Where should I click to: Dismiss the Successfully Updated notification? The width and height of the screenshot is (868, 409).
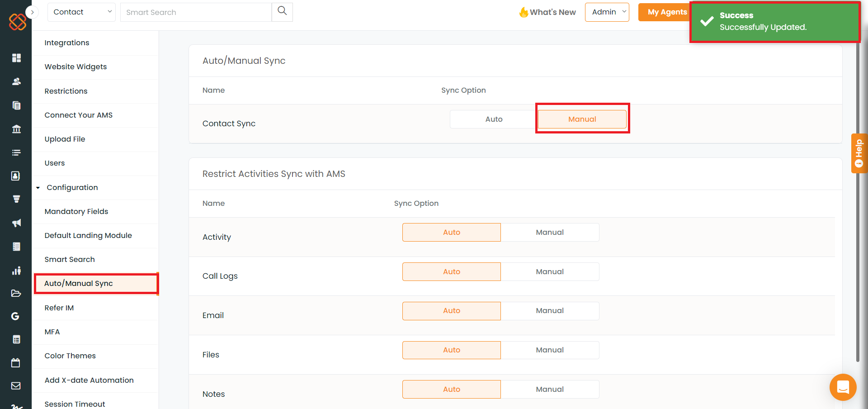[x=775, y=22]
